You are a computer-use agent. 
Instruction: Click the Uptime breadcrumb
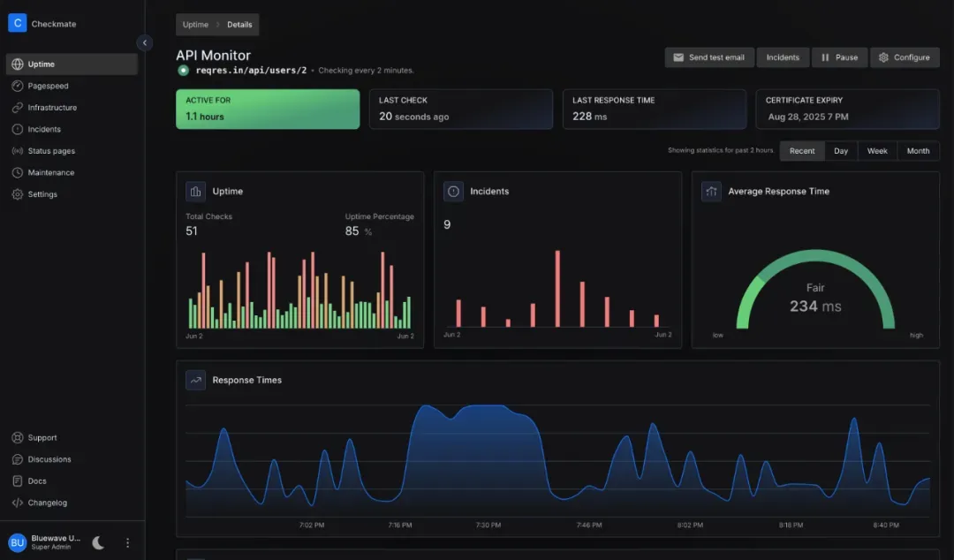(x=195, y=25)
